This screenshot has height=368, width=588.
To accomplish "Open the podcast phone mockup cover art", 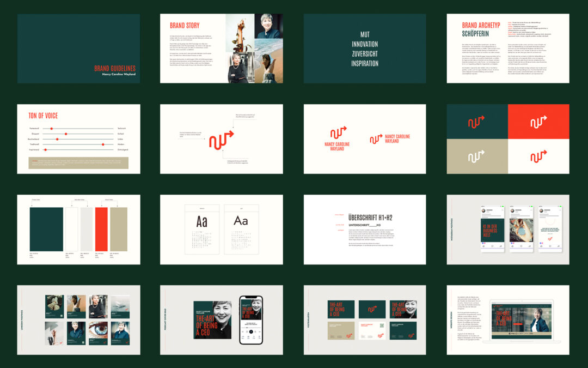I will tap(251, 309).
